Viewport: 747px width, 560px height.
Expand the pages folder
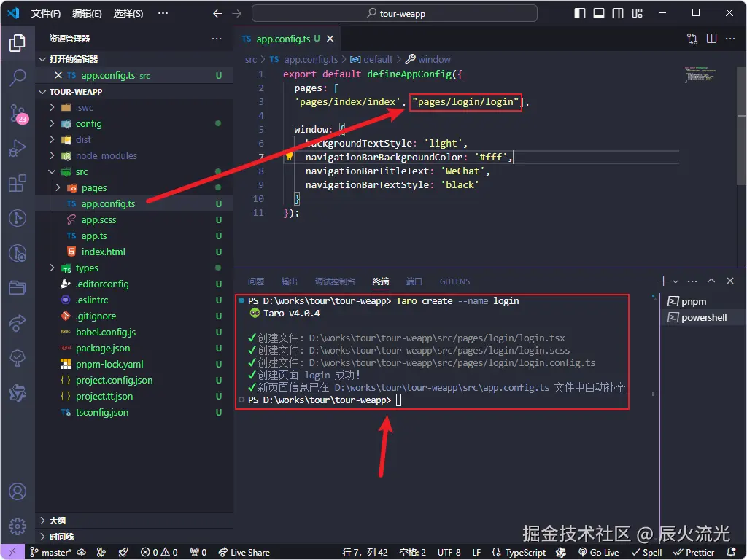pos(58,188)
